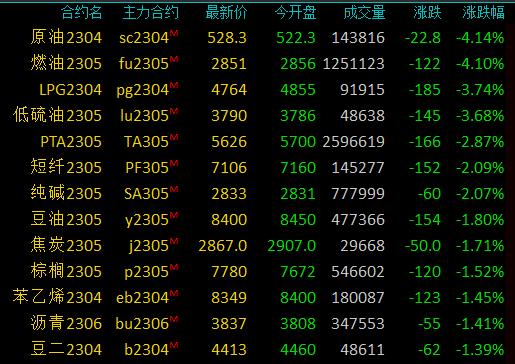Sort by 成交量 column header

point(364,13)
